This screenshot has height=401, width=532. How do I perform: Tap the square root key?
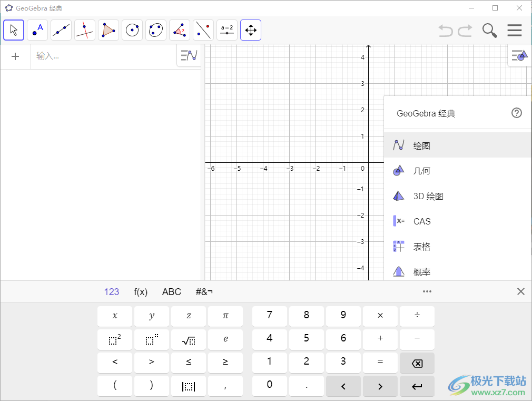pos(189,339)
